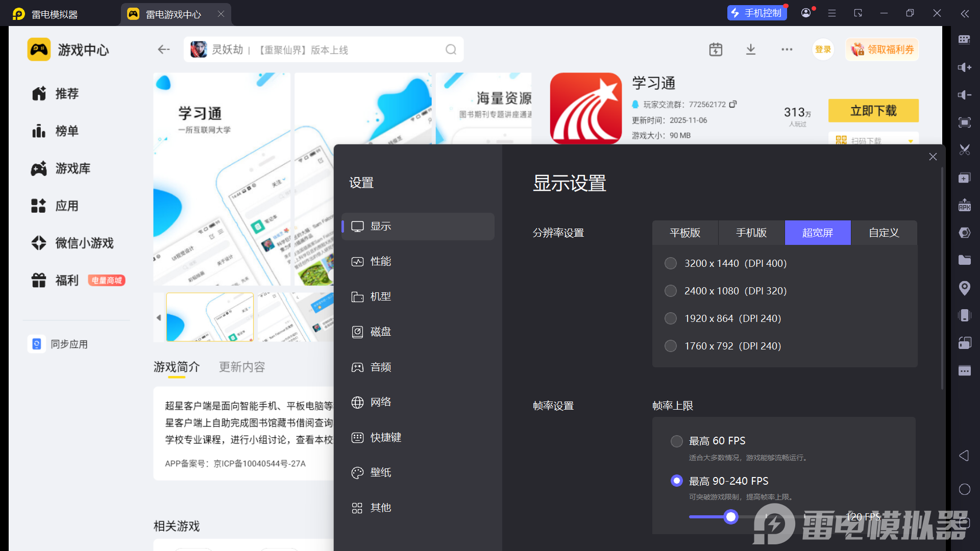The width and height of the screenshot is (980, 551).
Task: Open the location pin tool
Action: pos(964,288)
